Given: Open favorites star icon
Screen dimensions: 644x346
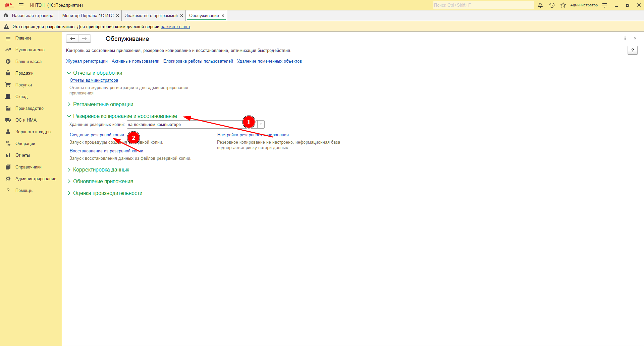Looking at the screenshot, I should click(x=563, y=5).
